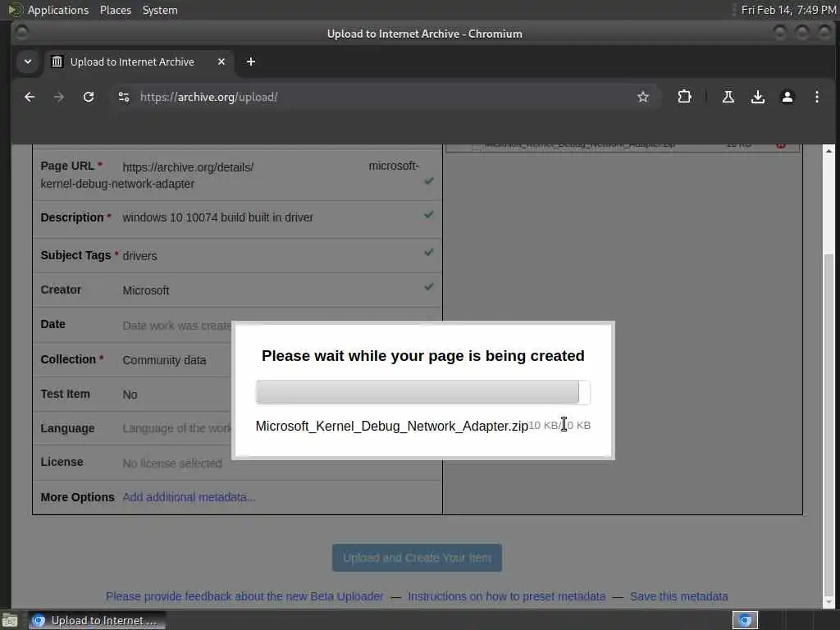Viewport: 840px width, 630px height.
Task: Open the Places menu
Action: [116, 10]
